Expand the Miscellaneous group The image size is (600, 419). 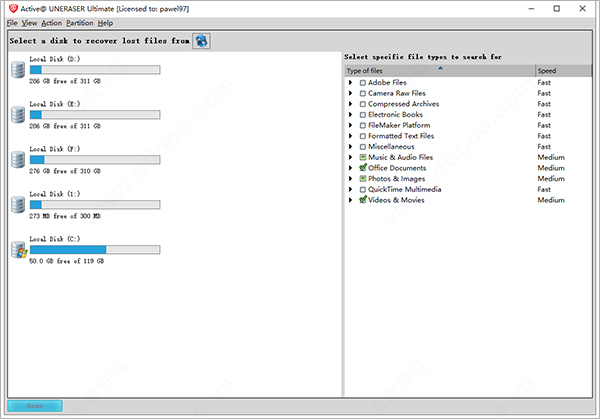click(350, 147)
